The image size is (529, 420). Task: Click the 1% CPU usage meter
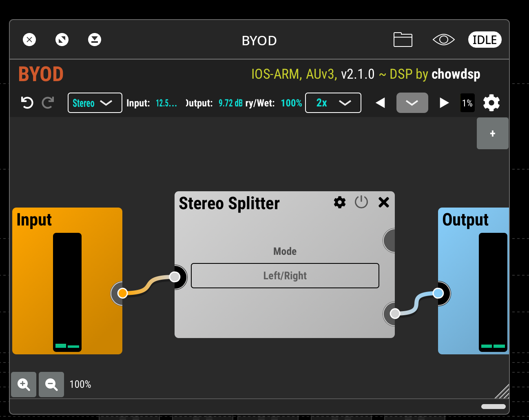[x=467, y=103]
